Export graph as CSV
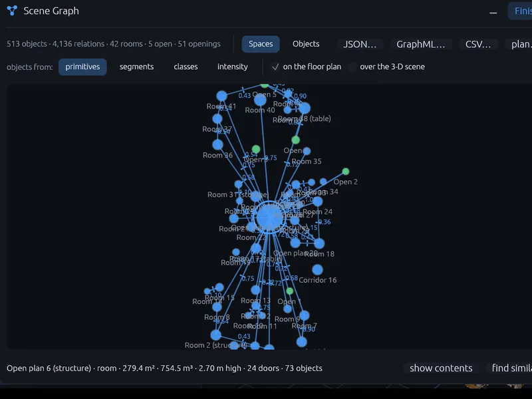 click(x=478, y=45)
